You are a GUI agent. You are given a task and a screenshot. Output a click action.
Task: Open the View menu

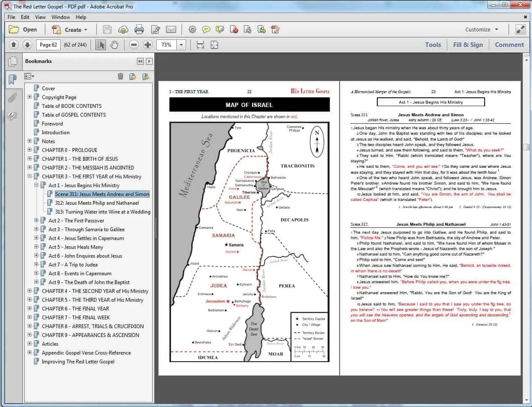[40, 17]
